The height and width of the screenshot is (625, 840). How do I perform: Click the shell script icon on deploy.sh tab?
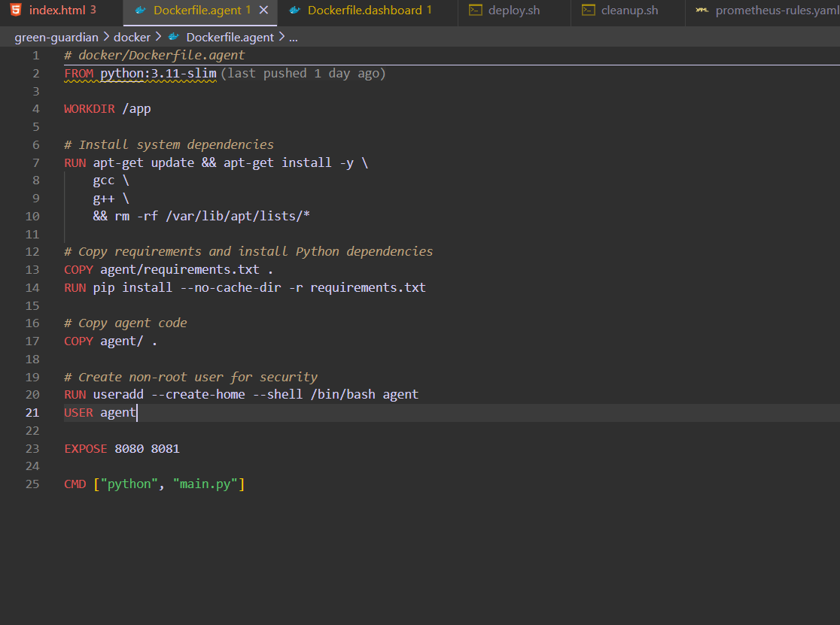click(476, 11)
